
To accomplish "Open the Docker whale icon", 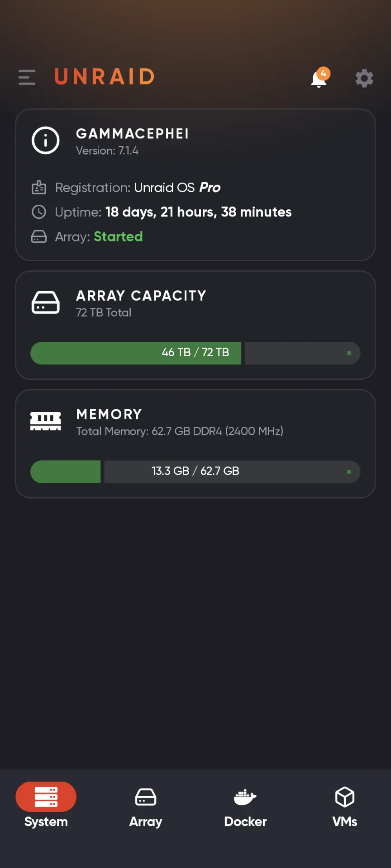I will [245, 796].
